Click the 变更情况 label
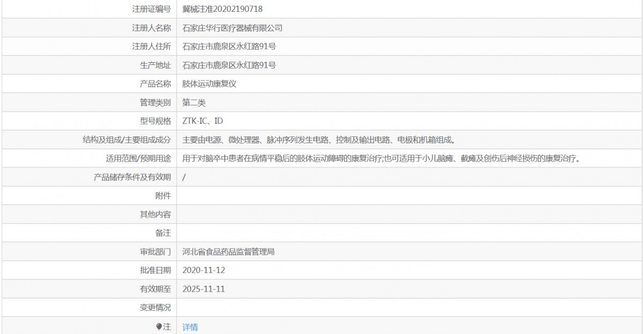 click(155, 308)
